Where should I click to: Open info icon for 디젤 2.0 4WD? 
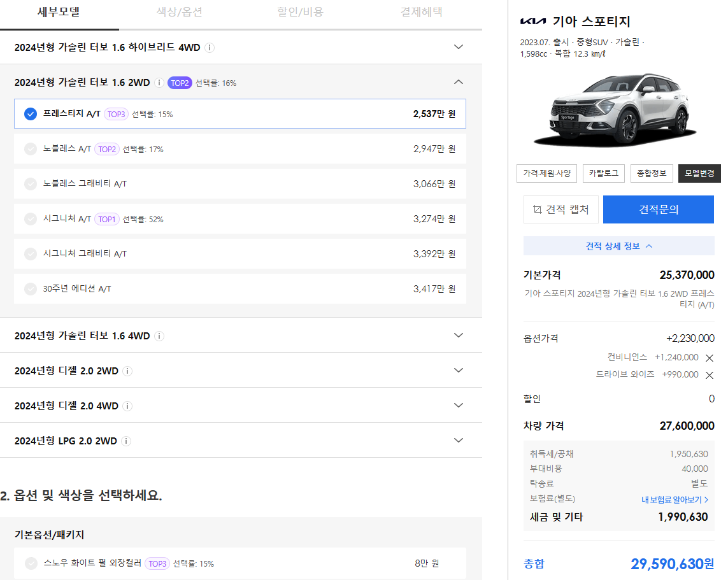tap(127, 406)
